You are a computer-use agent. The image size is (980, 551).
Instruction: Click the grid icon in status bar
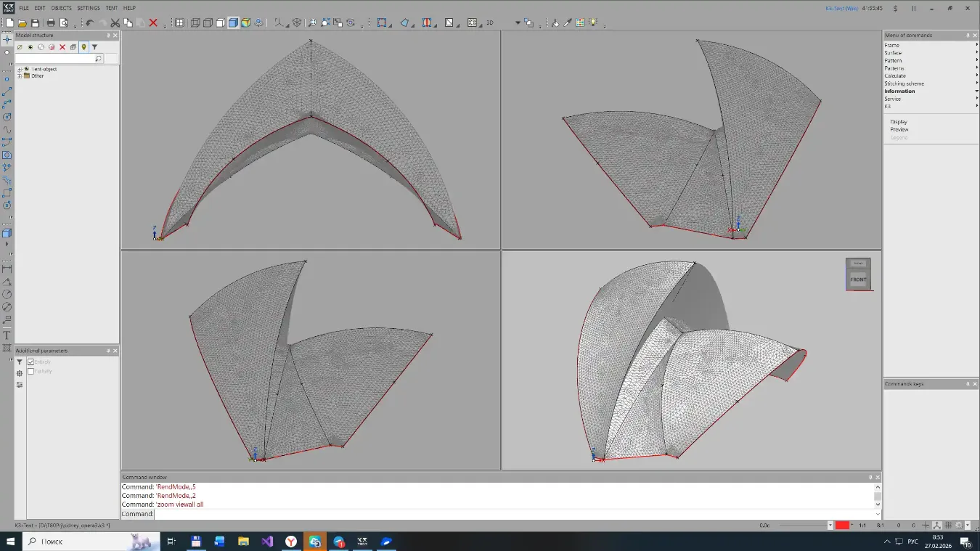pos(948,525)
